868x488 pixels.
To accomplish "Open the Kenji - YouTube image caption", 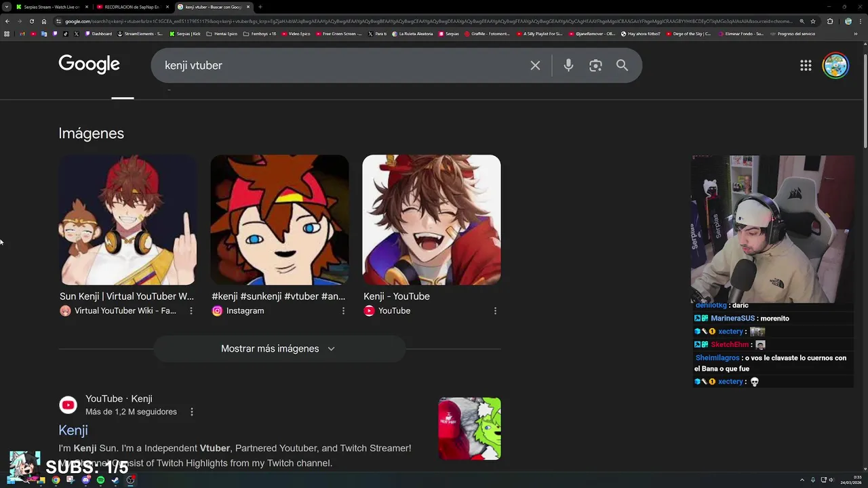I will pyautogui.click(x=397, y=296).
